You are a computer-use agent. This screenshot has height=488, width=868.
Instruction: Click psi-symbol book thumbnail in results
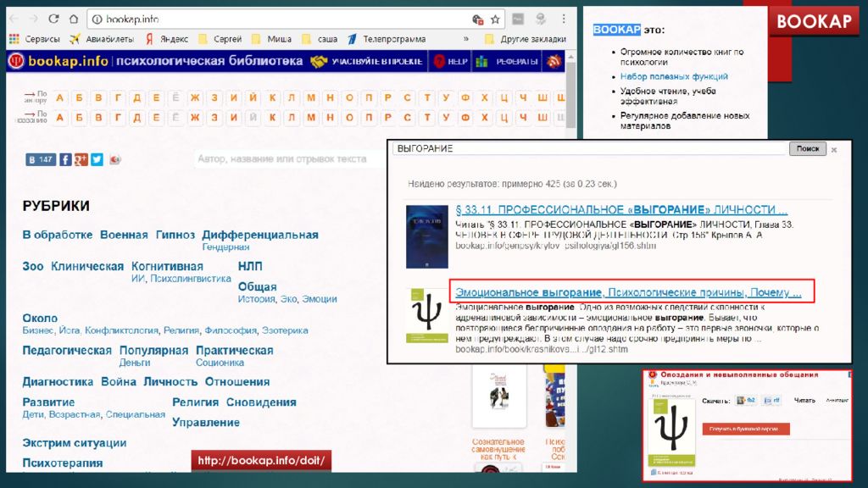(427, 315)
